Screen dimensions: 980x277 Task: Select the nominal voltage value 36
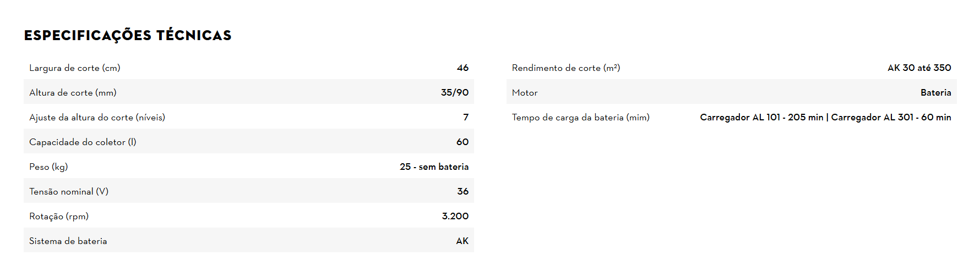[x=462, y=192]
